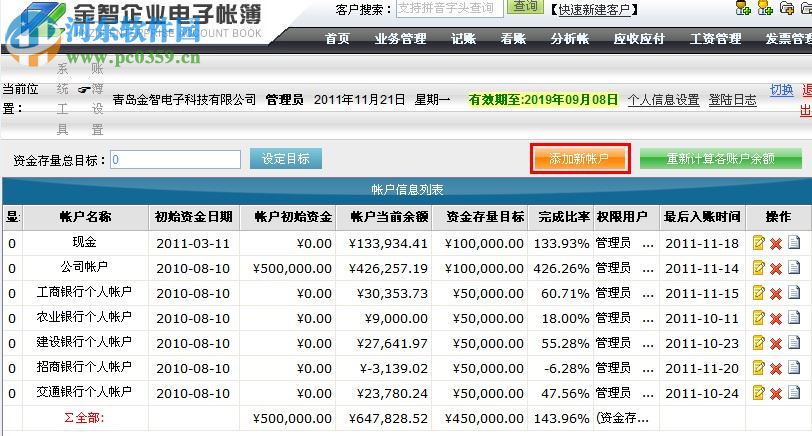Open the 应收应付 menu
Viewport: 812px width, 436px height.
(639, 39)
